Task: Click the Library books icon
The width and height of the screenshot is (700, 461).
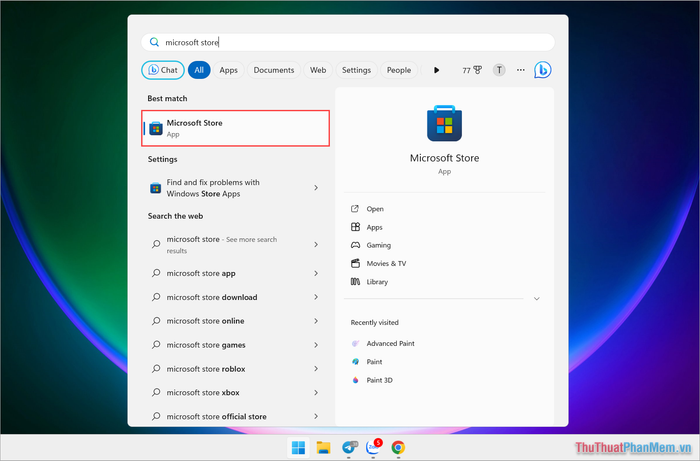Action: 355,282
